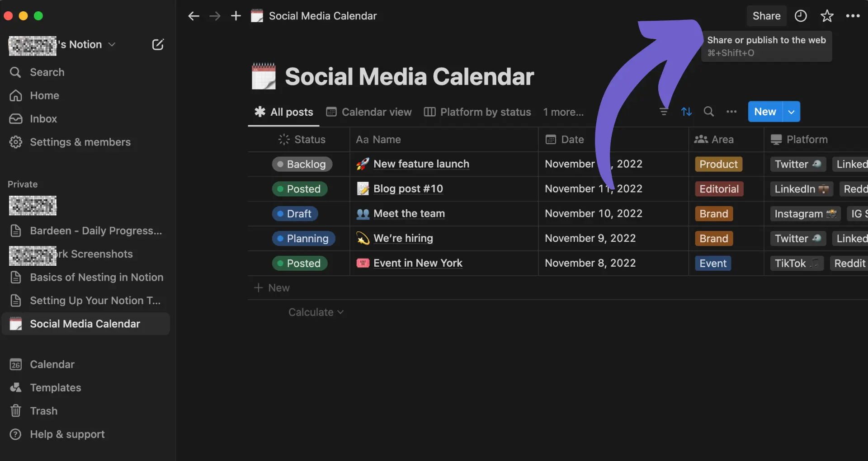The image size is (868, 461).
Task: Click the Backlog status tag
Action: point(302,164)
